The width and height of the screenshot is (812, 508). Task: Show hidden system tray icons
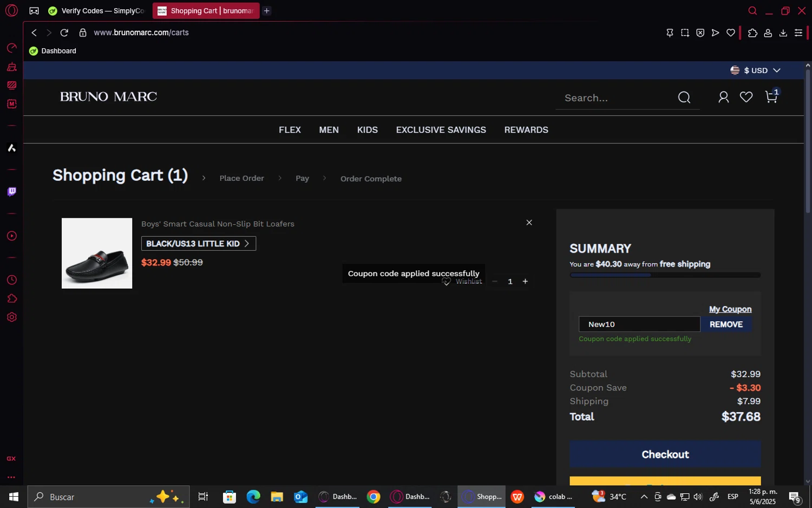[644, 497]
